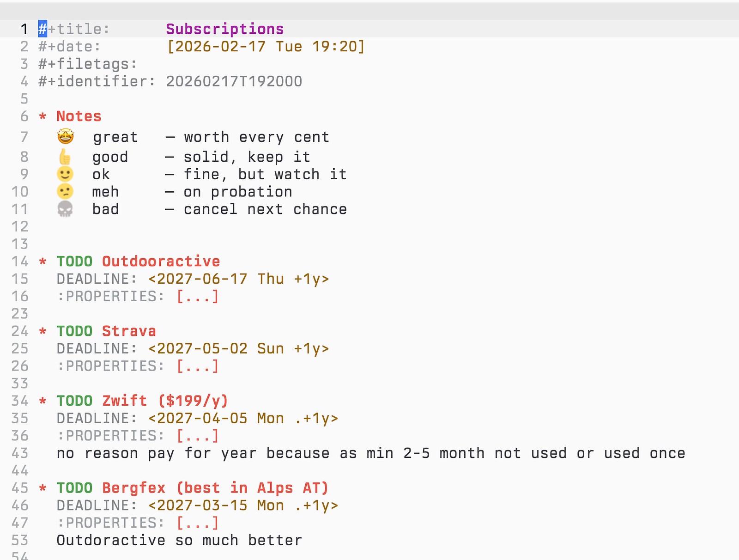739x560 pixels.
Task: Click the "Zwift ($199/y)" heading title
Action: [165, 401]
